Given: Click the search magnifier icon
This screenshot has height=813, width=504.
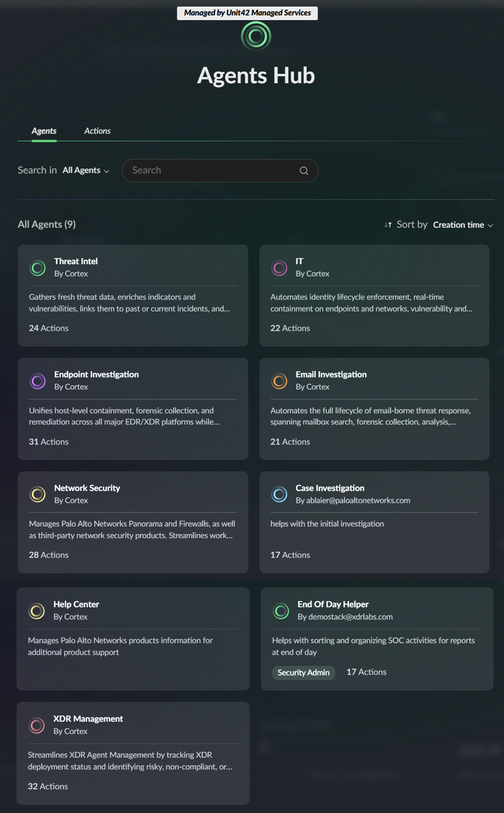Looking at the screenshot, I should click(303, 171).
